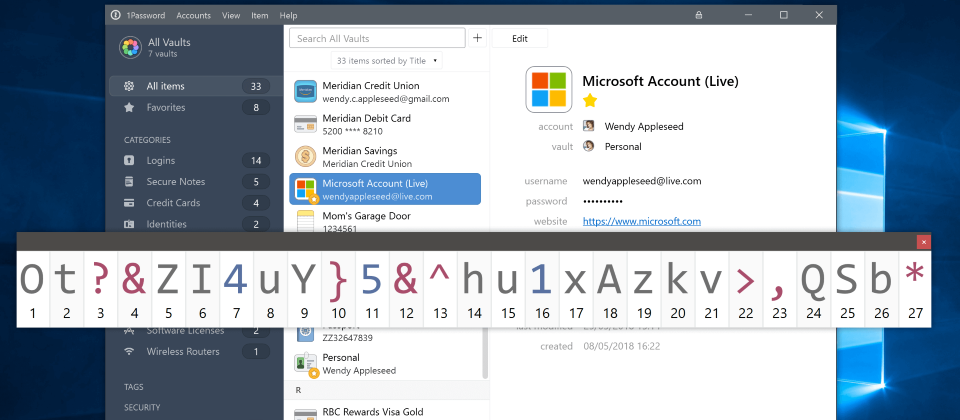960x420 pixels.
Task: Open the All Vaults colorful circle icon
Action: (x=130, y=47)
